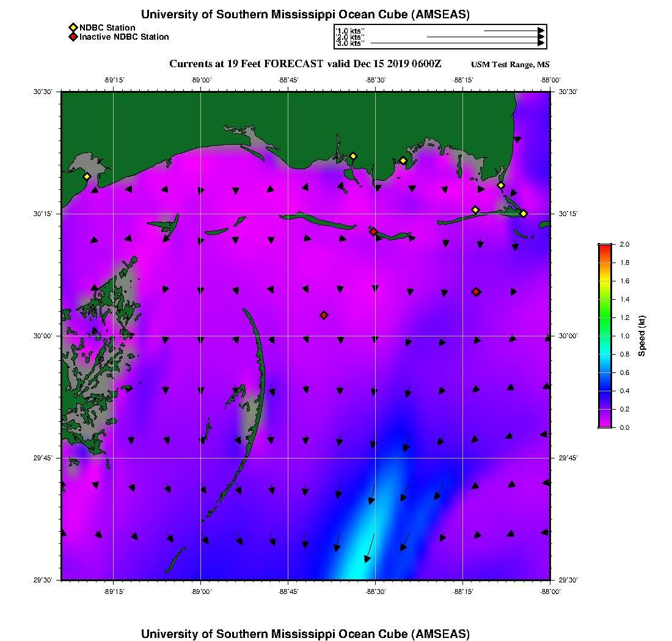The width and height of the screenshot is (672, 641).
Task: Click the '2.0 kts' text in the scale box
Action: 349,37
